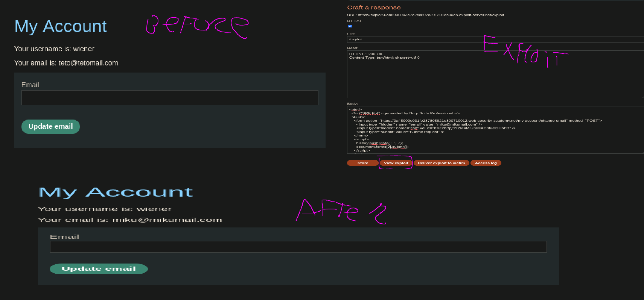Click inside the Head response textarea
Viewport: 644px width, 300px height.
pyautogui.click(x=495, y=74)
